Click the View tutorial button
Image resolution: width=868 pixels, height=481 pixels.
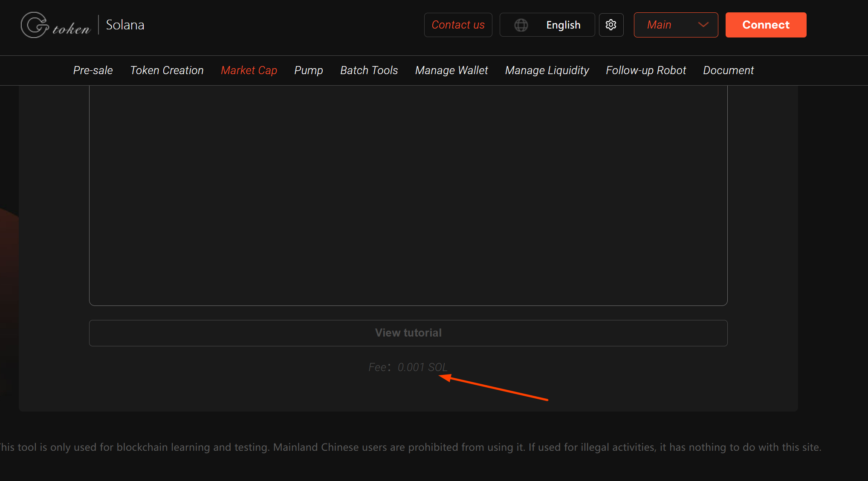[408, 333]
